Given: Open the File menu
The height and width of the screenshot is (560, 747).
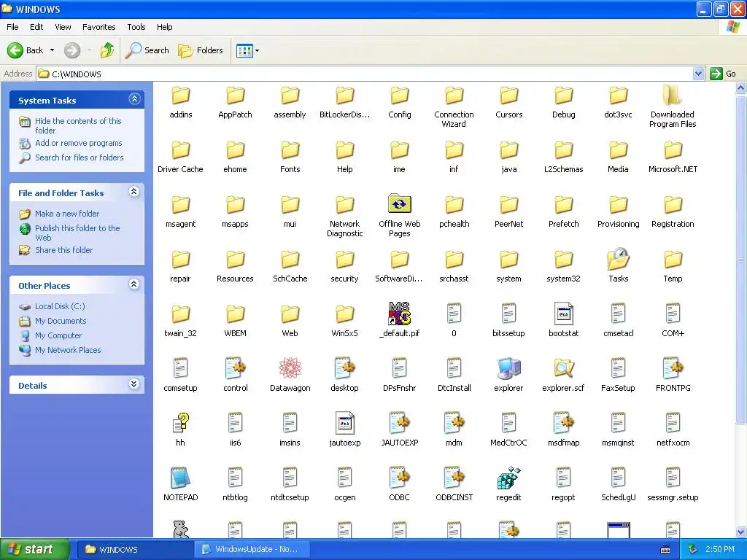Looking at the screenshot, I should point(13,27).
